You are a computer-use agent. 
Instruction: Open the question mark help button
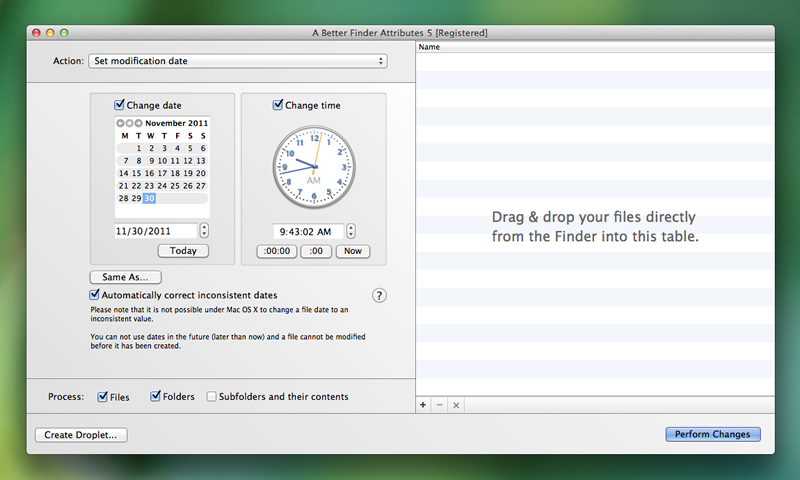click(379, 295)
